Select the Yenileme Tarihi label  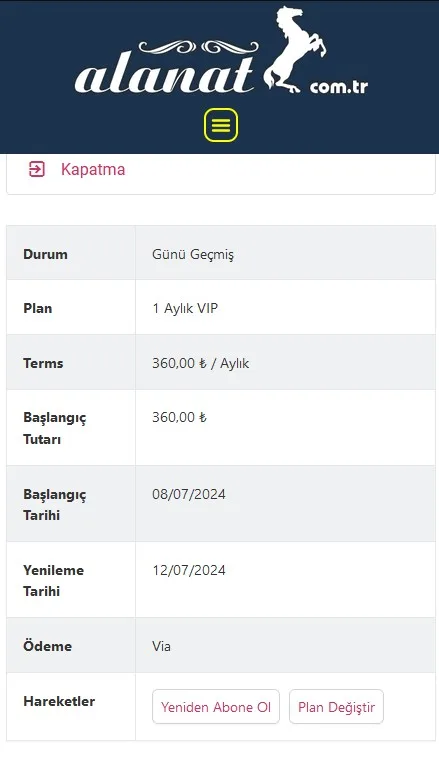53,580
